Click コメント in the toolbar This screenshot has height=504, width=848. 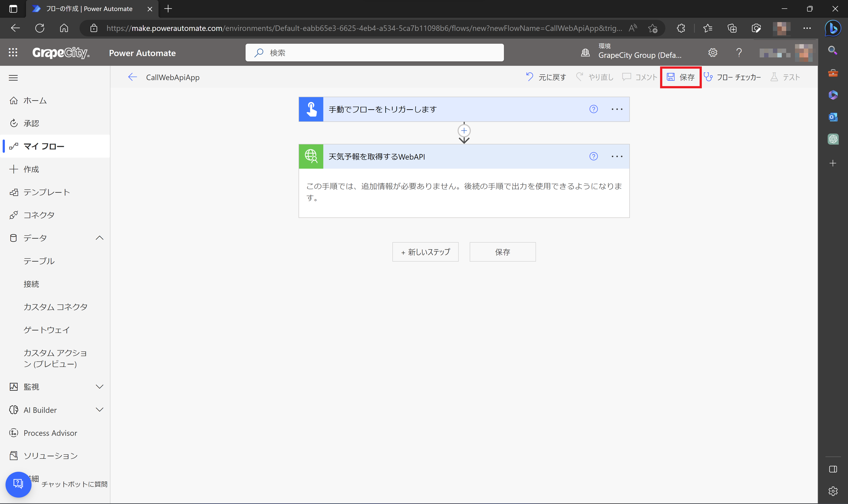[x=639, y=77]
